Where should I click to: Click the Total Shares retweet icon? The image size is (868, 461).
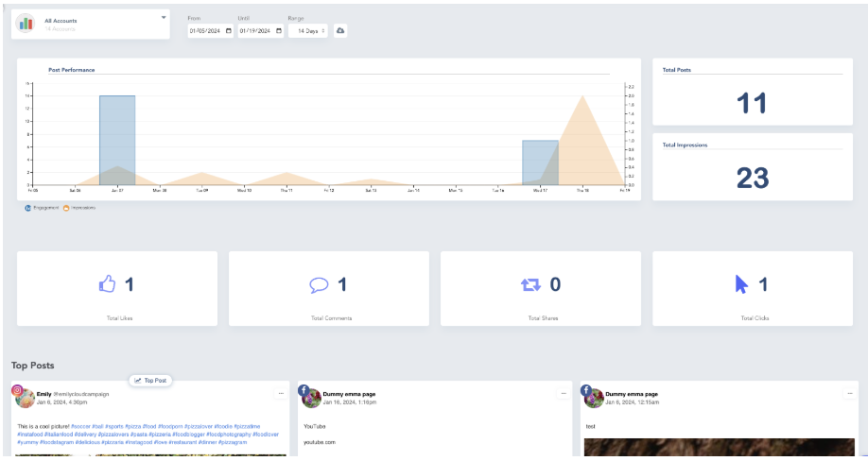click(x=530, y=284)
